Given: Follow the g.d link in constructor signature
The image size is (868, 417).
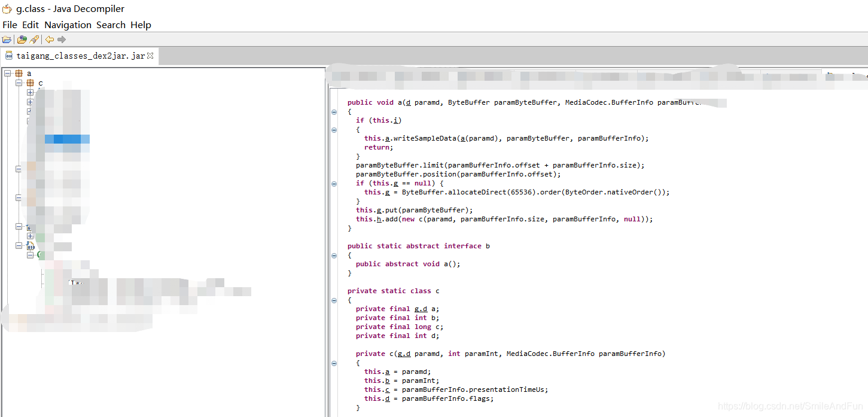Looking at the screenshot, I should coord(404,354).
